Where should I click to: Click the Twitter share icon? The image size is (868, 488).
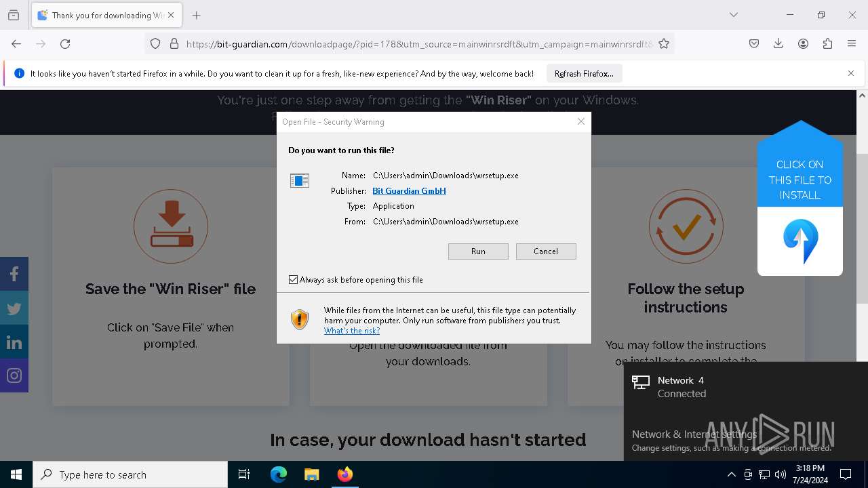coord(14,308)
